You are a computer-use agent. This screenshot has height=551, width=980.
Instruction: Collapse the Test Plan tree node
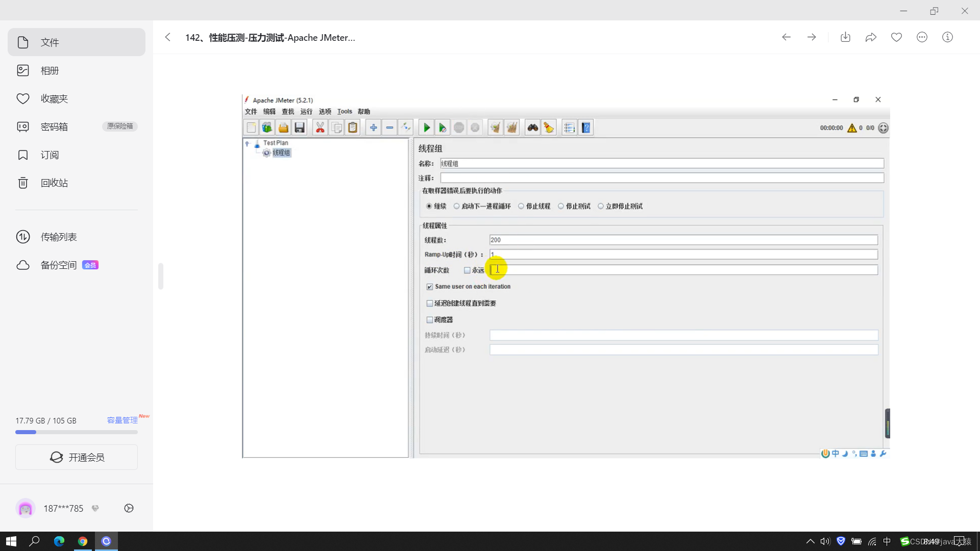click(247, 143)
